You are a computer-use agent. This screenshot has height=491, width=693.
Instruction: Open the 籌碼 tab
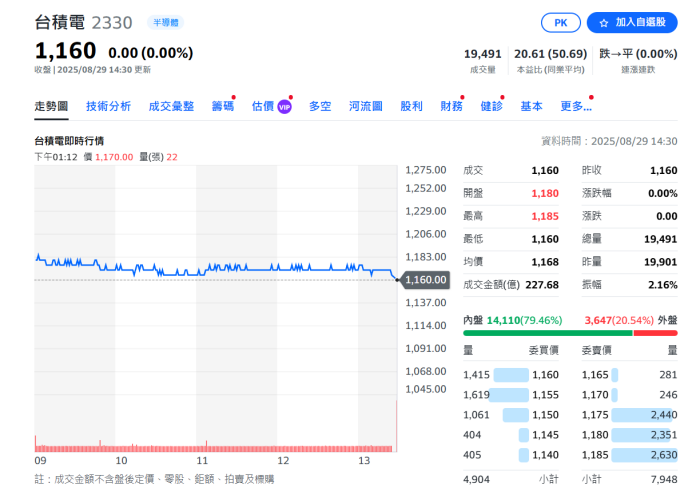[x=222, y=106]
